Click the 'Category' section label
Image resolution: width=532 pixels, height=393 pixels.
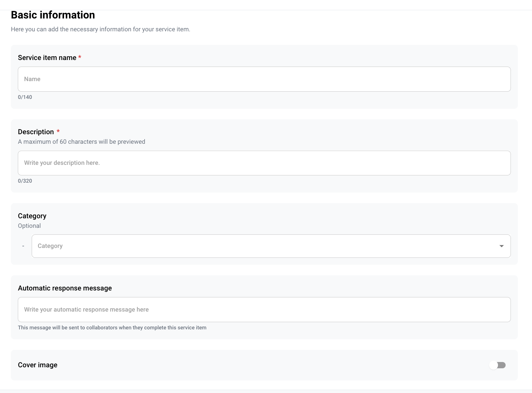tap(32, 216)
